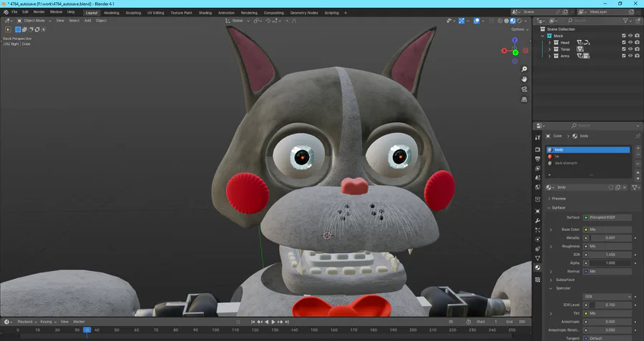Switch to the Geometry Nodes workspace tab
The image size is (644, 341).
304,13
